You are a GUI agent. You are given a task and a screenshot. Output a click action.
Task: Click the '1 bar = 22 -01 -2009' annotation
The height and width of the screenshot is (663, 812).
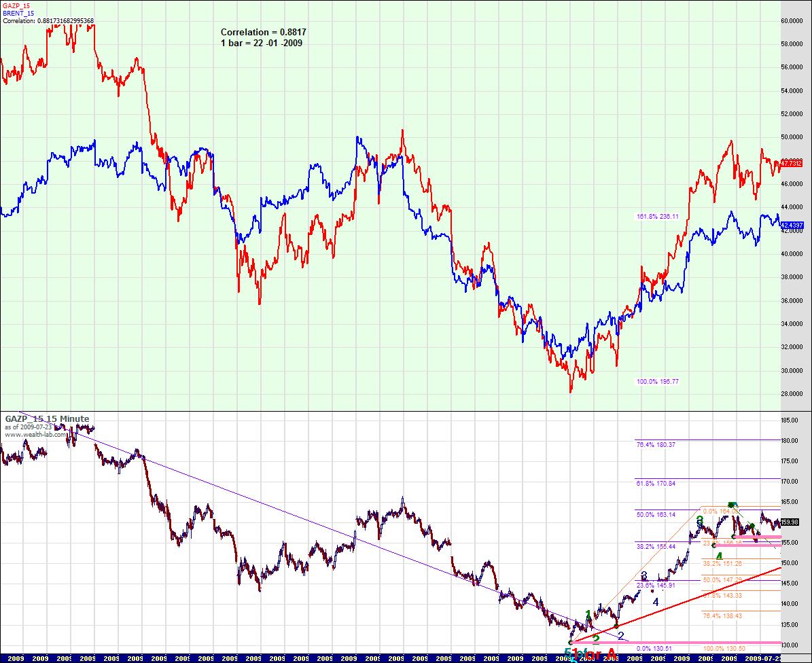262,43
